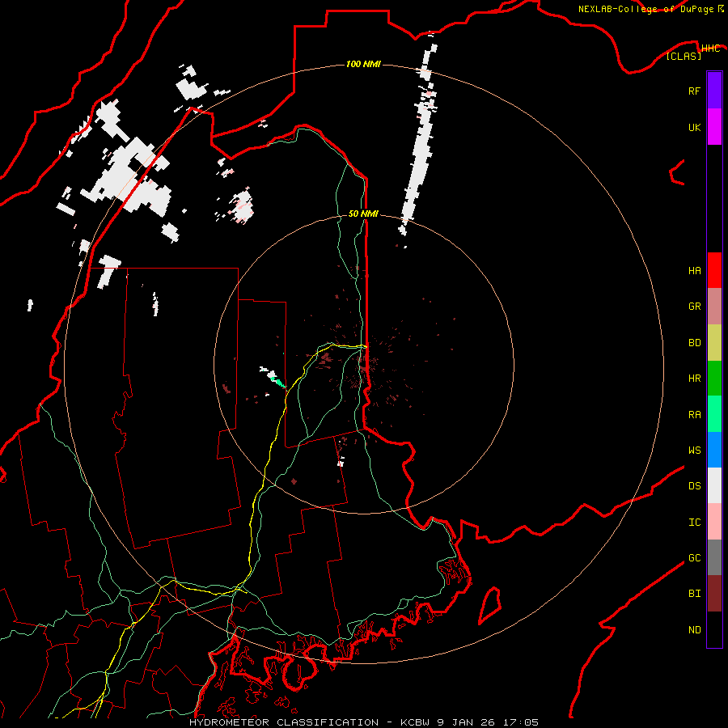
Task: Select the GR legend color block
Action: tap(714, 307)
